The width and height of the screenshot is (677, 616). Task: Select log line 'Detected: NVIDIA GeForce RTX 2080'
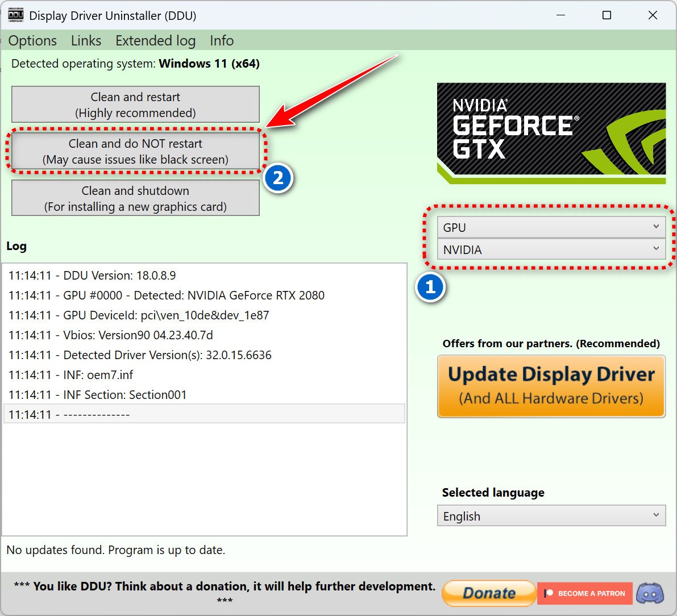(204, 295)
